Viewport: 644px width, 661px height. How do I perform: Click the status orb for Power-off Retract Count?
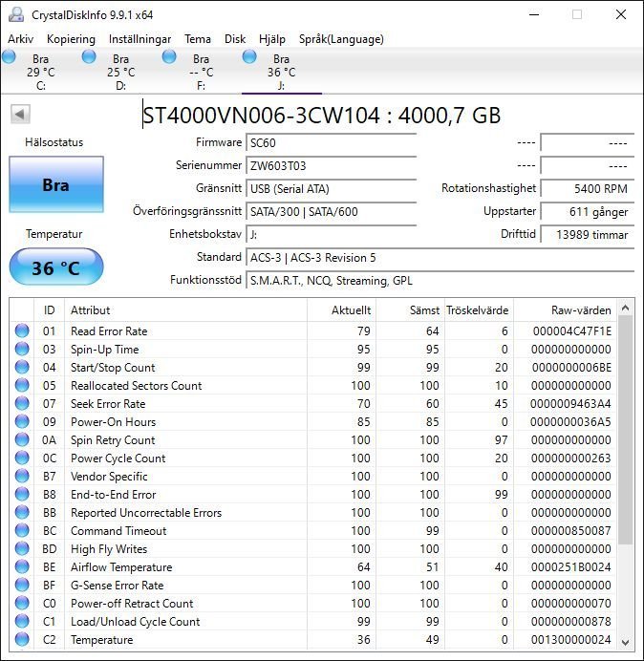tap(22, 603)
